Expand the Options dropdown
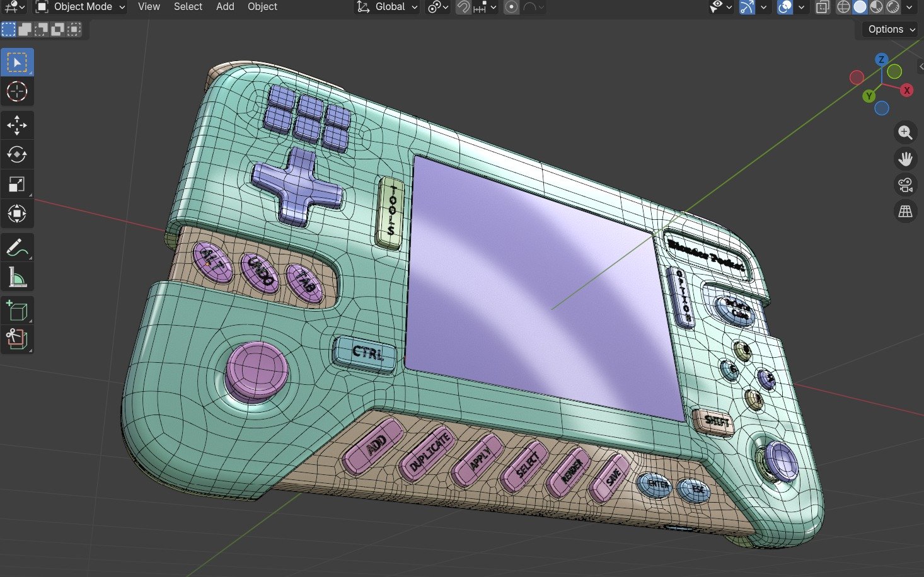The image size is (924, 577). (890, 29)
